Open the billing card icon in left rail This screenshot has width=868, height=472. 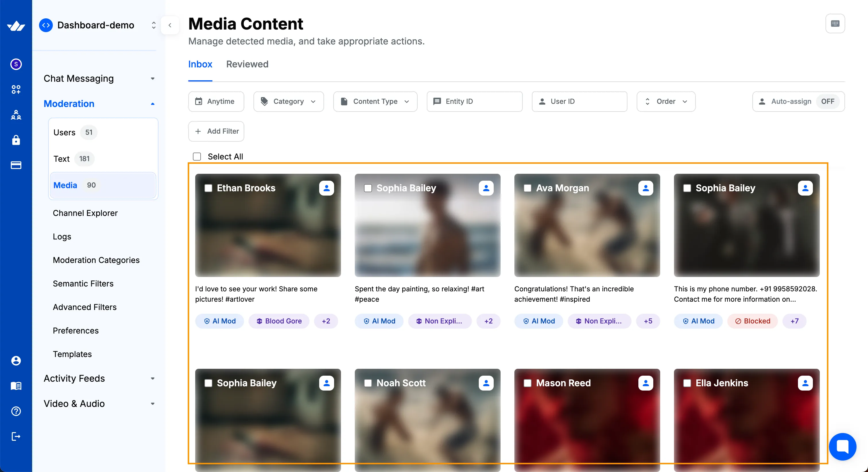16,165
